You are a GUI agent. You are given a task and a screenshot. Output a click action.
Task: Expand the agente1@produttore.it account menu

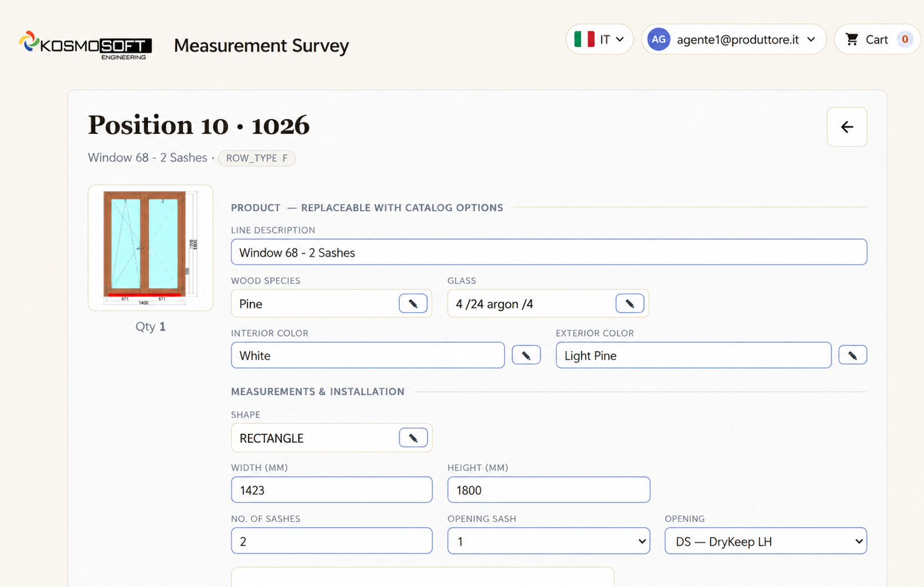(734, 39)
